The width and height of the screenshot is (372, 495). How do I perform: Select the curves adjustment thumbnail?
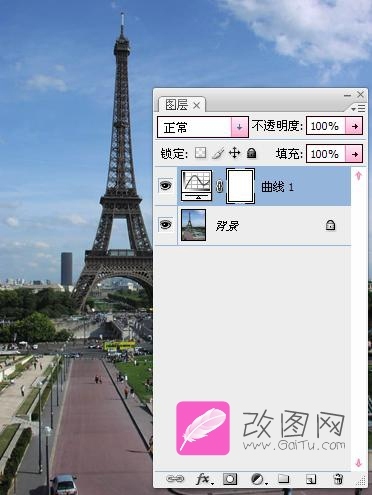click(197, 185)
